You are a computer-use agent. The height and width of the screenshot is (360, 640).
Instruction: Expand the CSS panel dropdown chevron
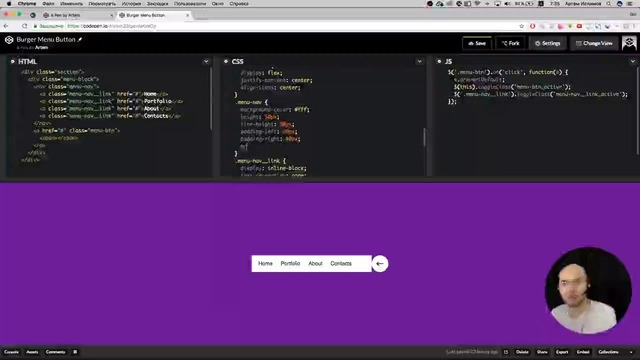coord(420,62)
